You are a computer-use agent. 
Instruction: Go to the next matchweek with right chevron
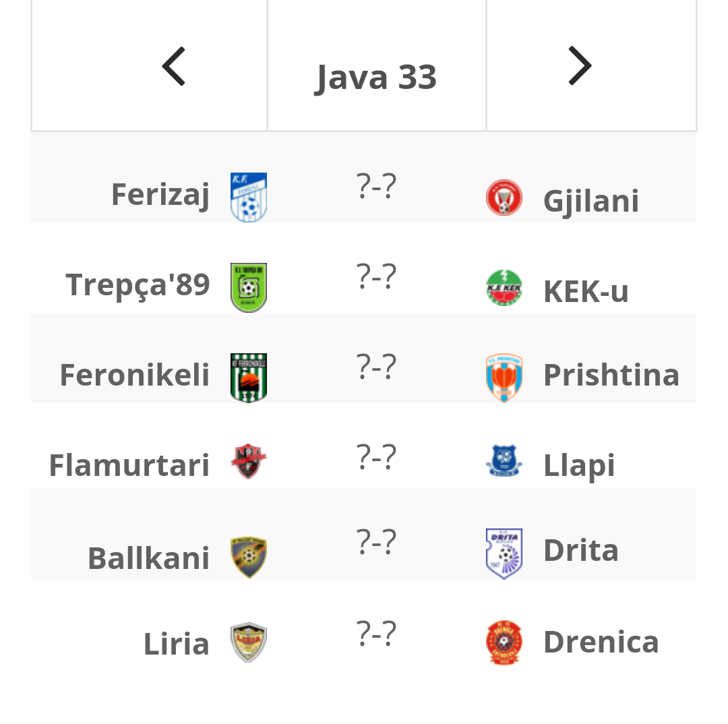pyautogui.click(x=580, y=65)
